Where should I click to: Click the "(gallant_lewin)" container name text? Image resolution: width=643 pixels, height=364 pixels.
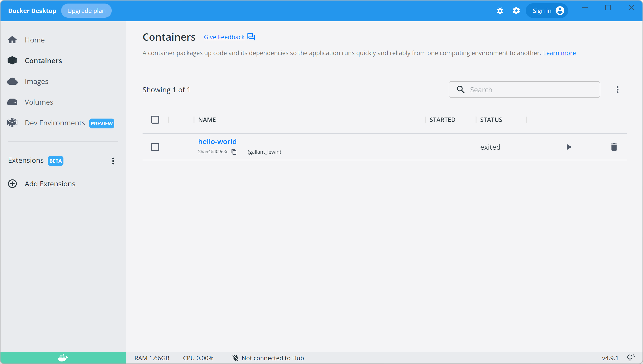tap(264, 152)
